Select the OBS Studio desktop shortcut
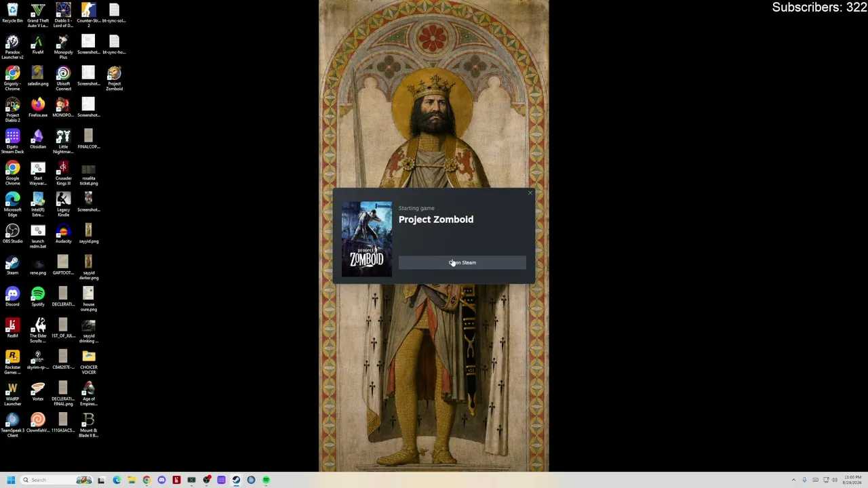The width and height of the screenshot is (868, 488). click(12, 234)
